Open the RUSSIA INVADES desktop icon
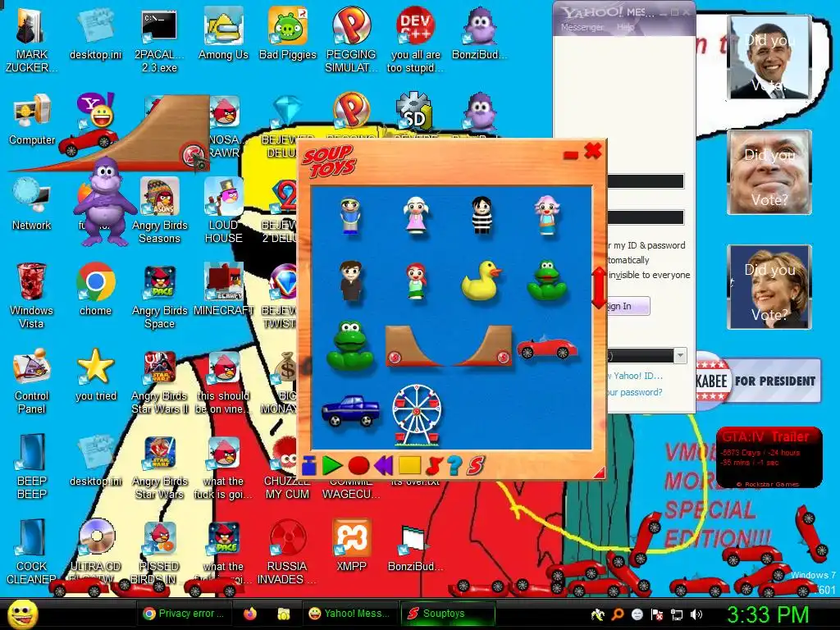 point(288,552)
